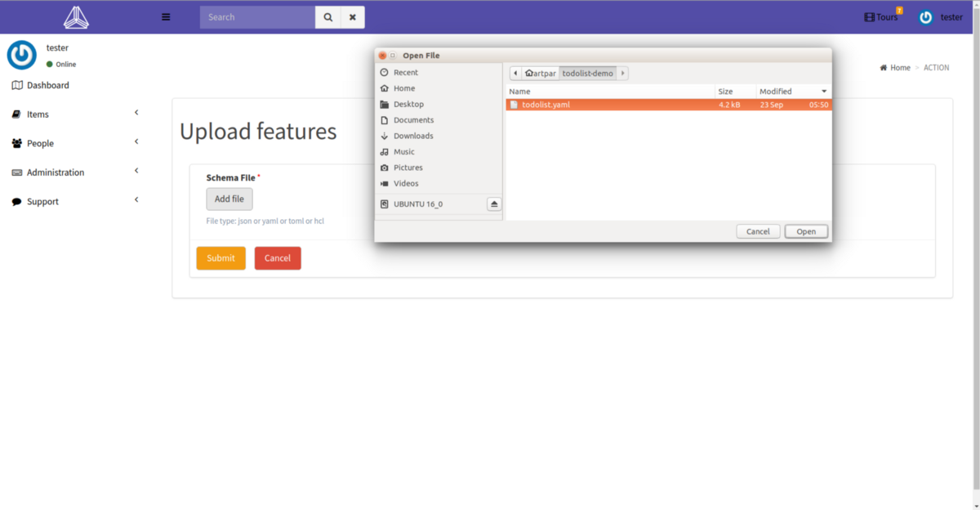Submit the upload form
Viewport: 980px width, 510px height.
220,258
